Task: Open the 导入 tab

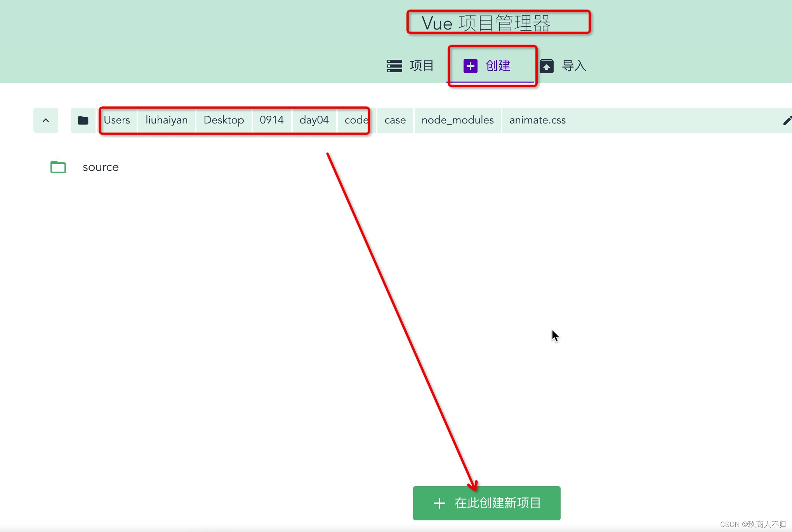Action: click(574, 66)
